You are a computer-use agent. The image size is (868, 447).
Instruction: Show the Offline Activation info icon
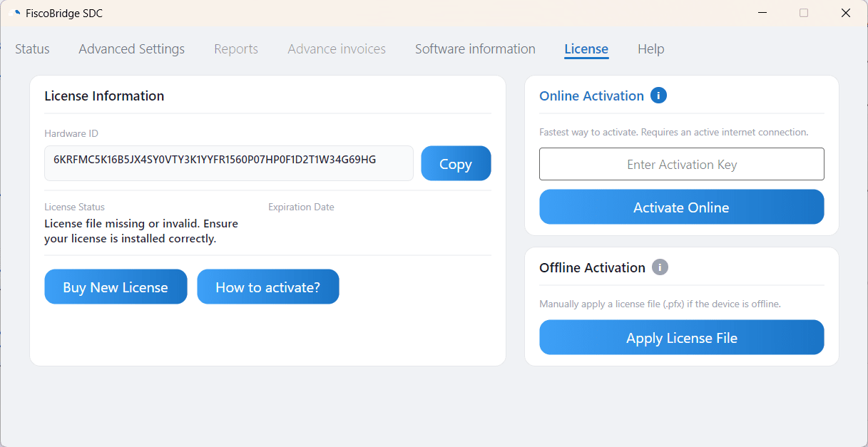pyautogui.click(x=660, y=267)
